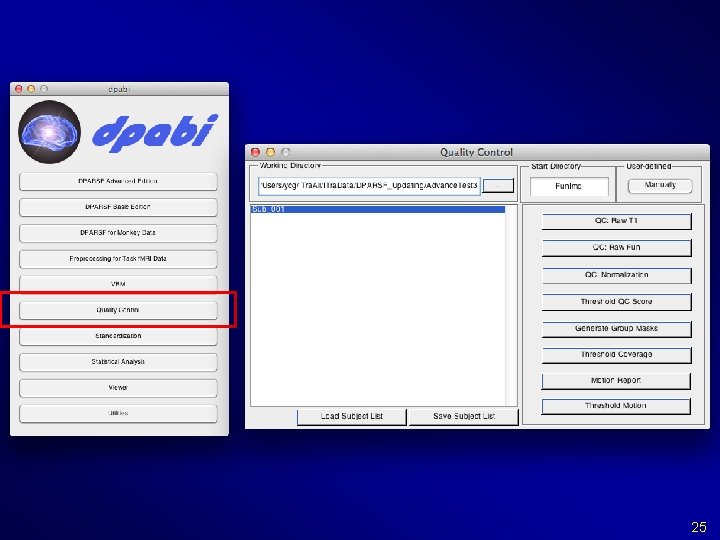Viewport: 720px width, 540px height.
Task: Click the subject list vertical scrollbar
Action: (511, 305)
